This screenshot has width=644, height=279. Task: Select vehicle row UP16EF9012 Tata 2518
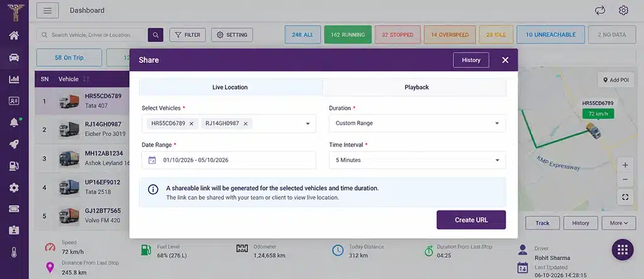coord(82,187)
